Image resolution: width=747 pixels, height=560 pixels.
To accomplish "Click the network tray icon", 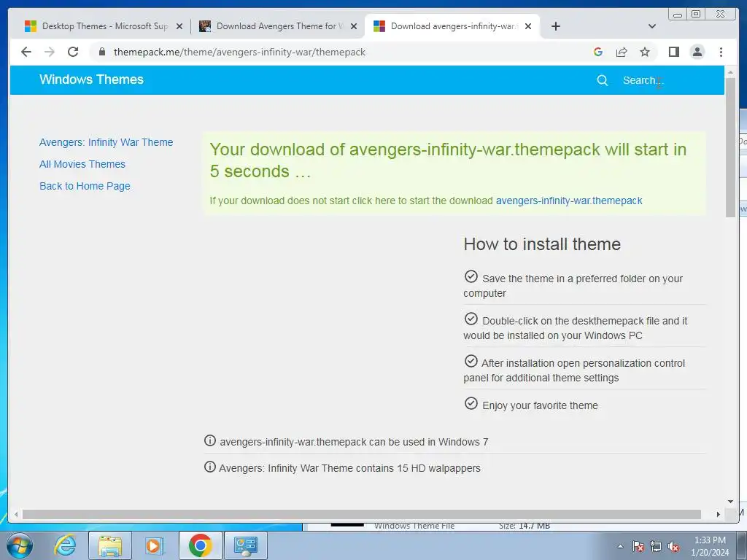I will (656, 546).
